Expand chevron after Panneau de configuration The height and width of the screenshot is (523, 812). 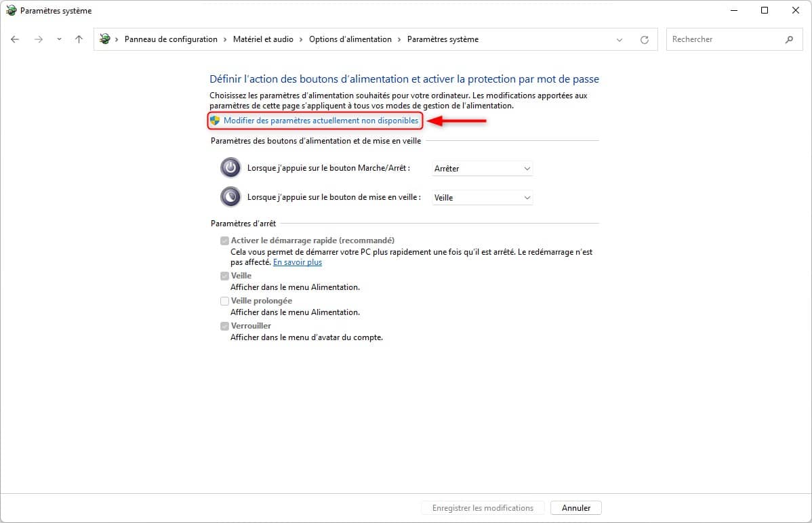click(x=225, y=39)
